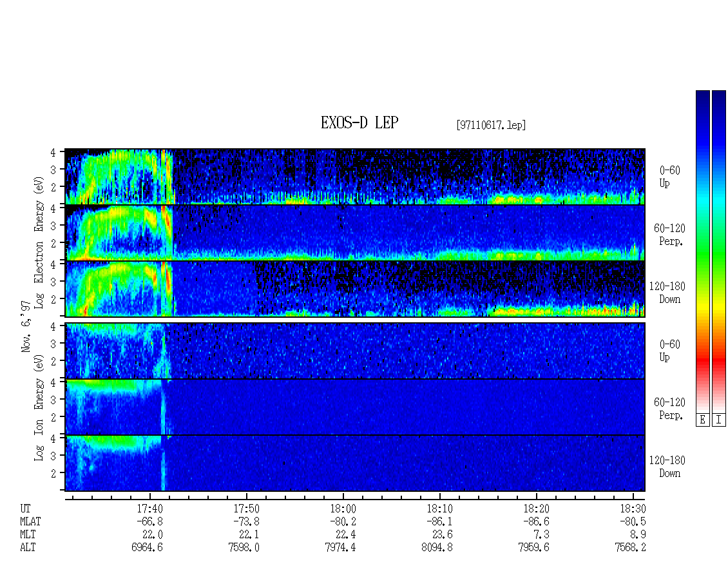728x564 pixels.
Task: Click the electron panel 60-120 Perp. label
Action: pos(669,235)
